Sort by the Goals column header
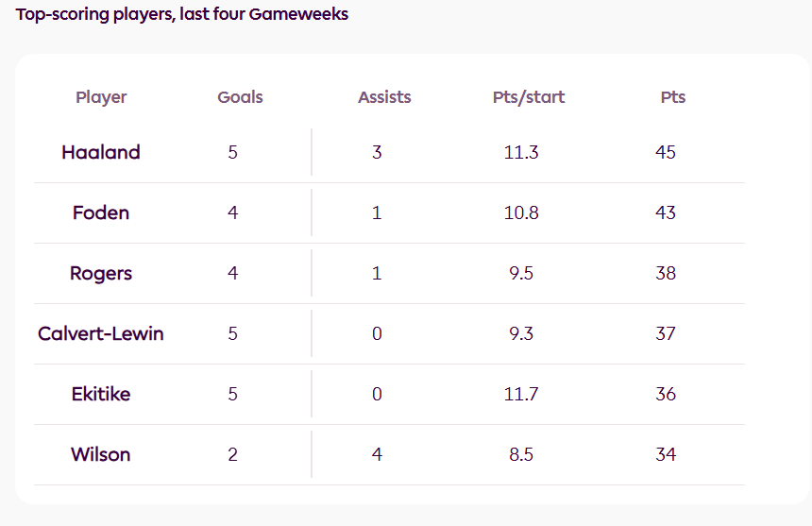Image resolution: width=812 pixels, height=526 pixels. [x=240, y=97]
